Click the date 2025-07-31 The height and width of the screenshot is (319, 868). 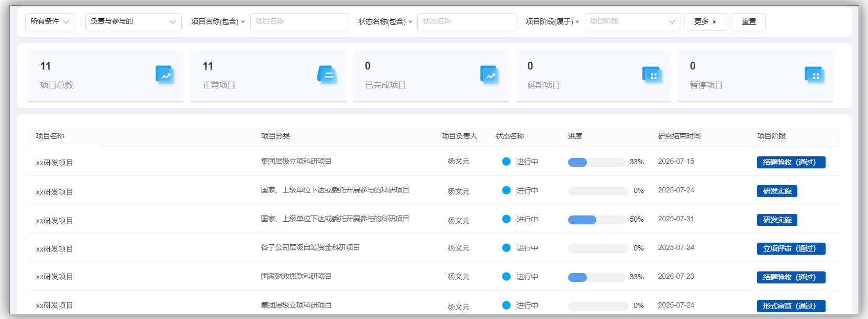676,219
